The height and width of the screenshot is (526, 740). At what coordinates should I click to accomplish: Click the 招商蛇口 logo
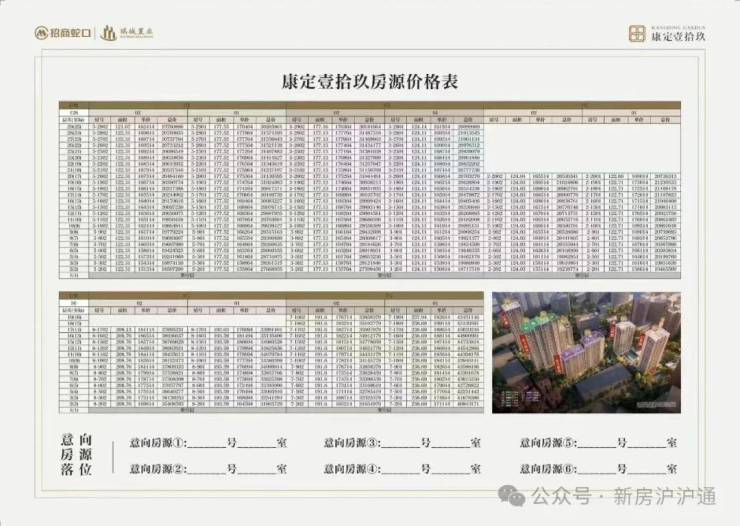[66, 32]
